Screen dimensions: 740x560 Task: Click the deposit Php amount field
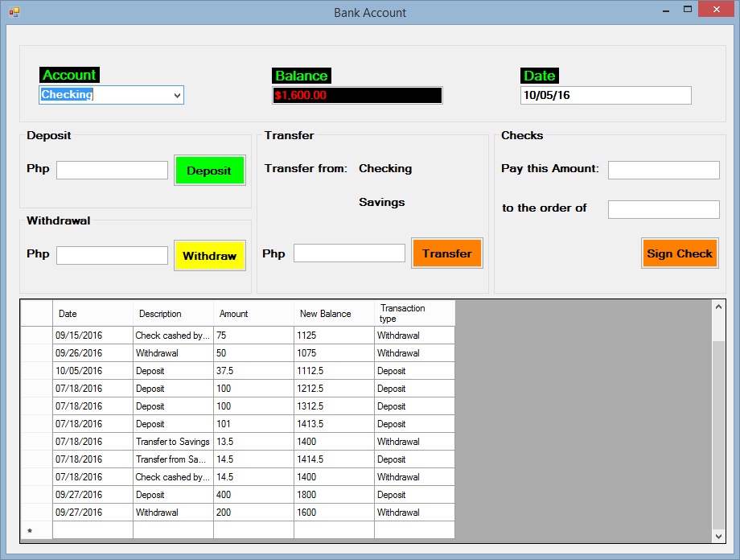point(111,170)
